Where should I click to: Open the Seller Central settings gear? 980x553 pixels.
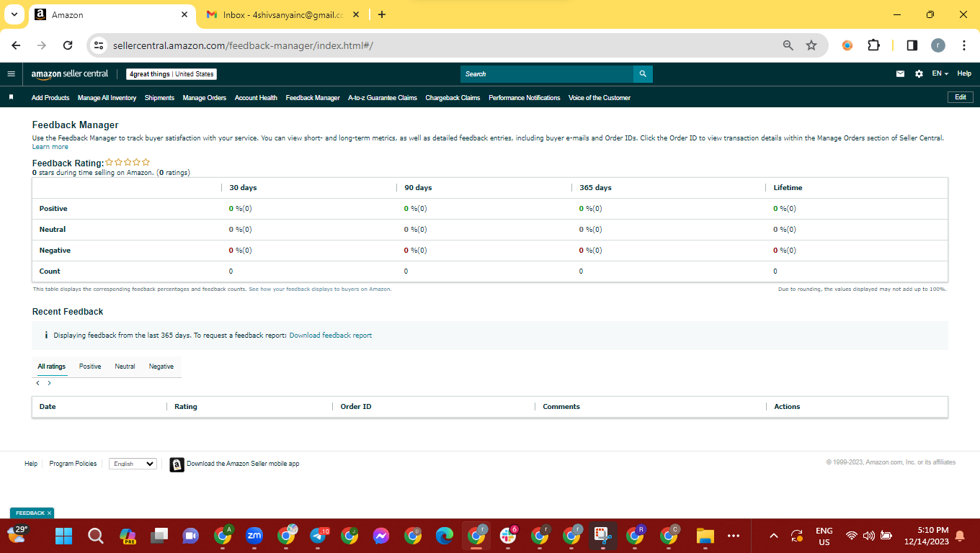[x=919, y=73]
